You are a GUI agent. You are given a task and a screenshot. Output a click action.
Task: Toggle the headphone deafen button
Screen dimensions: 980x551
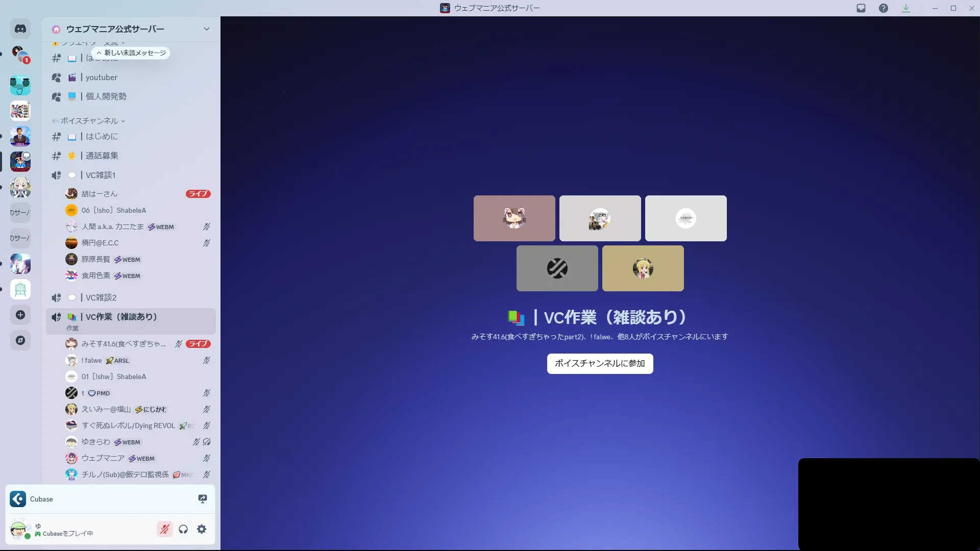tap(183, 529)
